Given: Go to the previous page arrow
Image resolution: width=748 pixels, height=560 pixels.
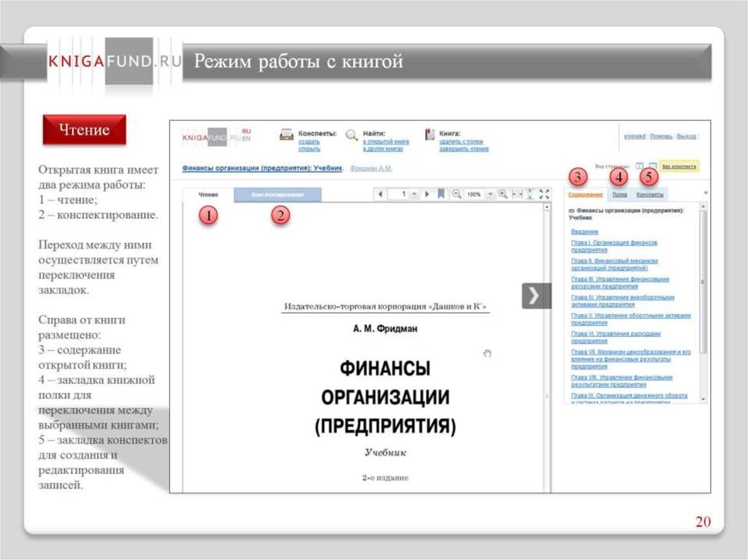Looking at the screenshot, I should (380, 194).
